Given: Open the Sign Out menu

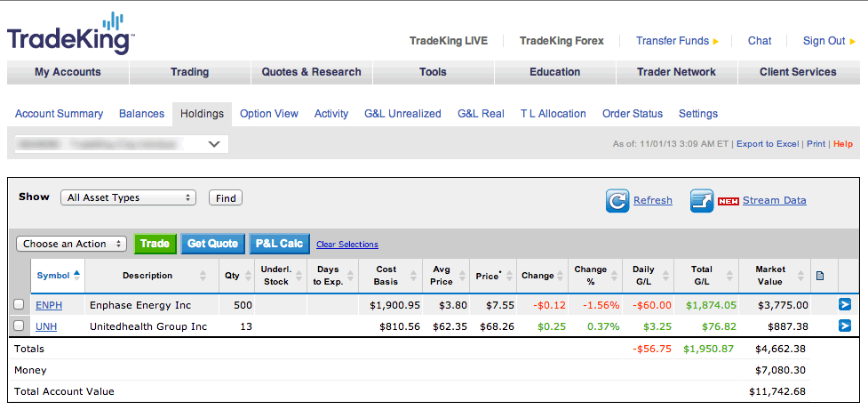Looking at the screenshot, I should coord(829,41).
